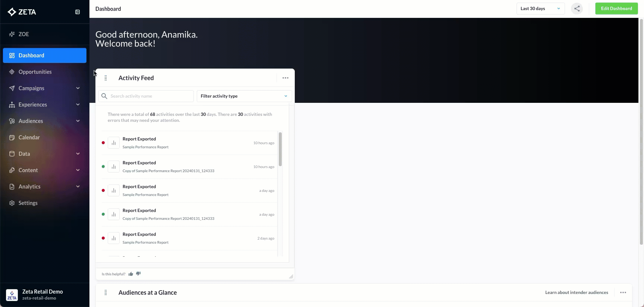This screenshot has width=644, height=307.
Task: Grab the Activity Feed drag handle
Action: coord(106,78)
